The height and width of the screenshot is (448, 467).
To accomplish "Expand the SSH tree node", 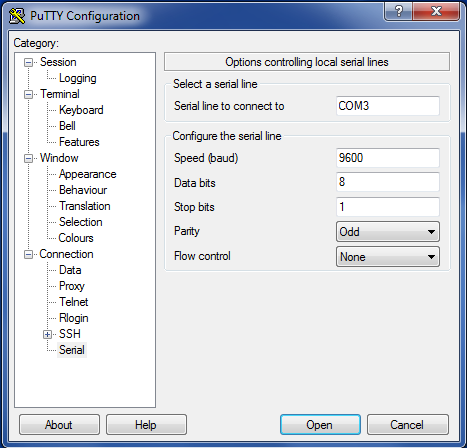I will [x=48, y=334].
